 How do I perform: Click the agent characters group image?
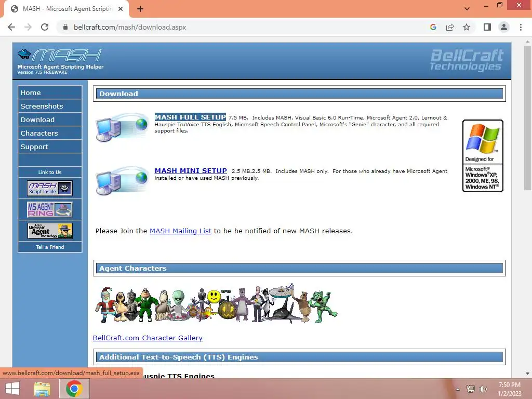(x=216, y=303)
